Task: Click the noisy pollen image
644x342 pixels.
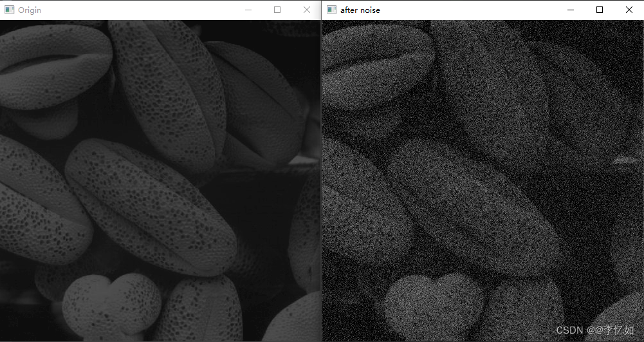Action: pos(483,180)
